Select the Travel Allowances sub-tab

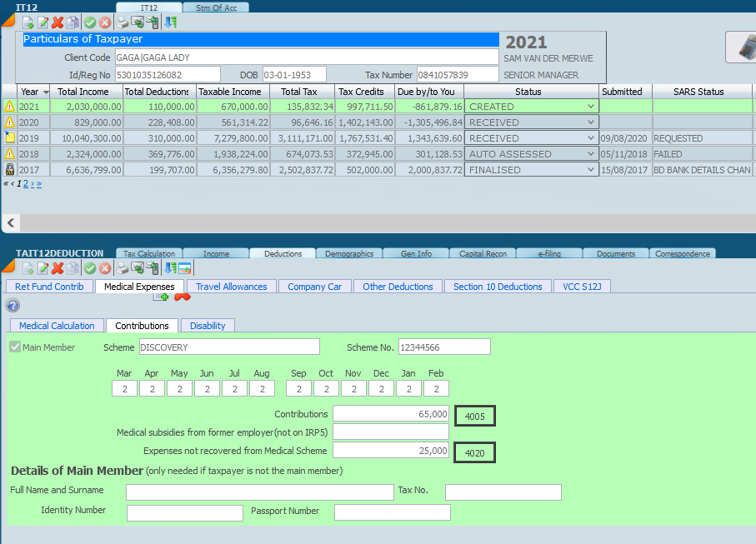pos(231,287)
